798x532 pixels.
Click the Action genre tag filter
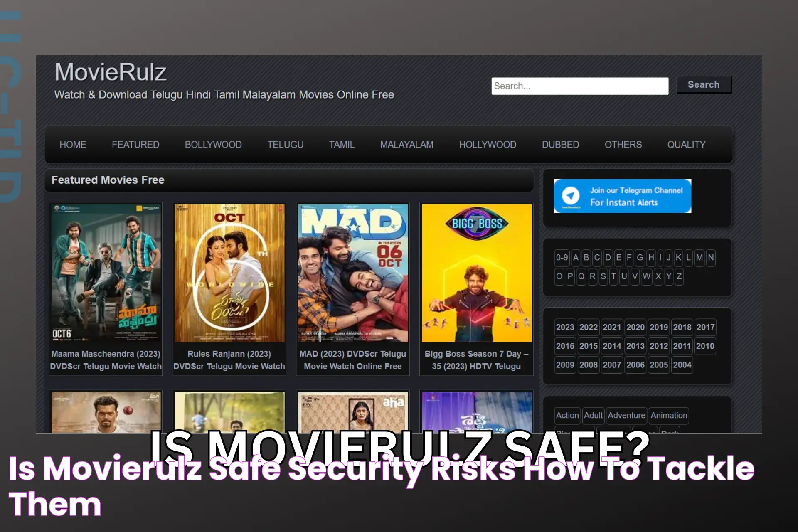point(567,415)
